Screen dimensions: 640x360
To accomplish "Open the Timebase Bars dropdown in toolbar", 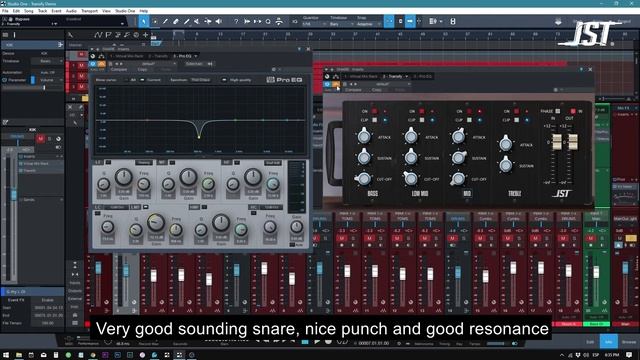I will pyautogui.click(x=342, y=24).
